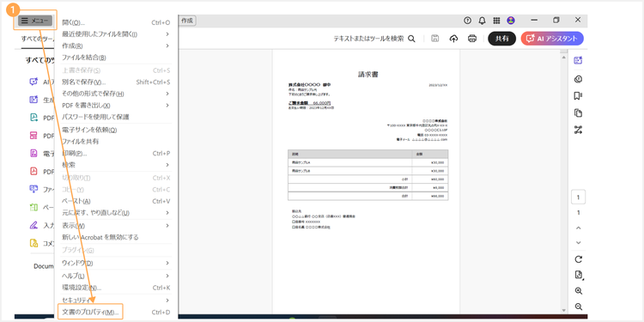This screenshot has height=322, width=644.
Task: Click the 共有 share button
Action: [502, 39]
